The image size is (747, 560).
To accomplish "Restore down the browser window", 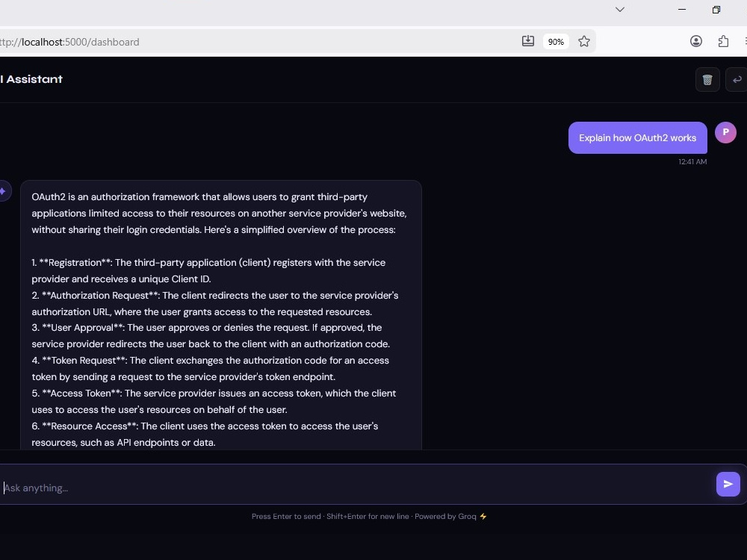I will [x=716, y=10].
